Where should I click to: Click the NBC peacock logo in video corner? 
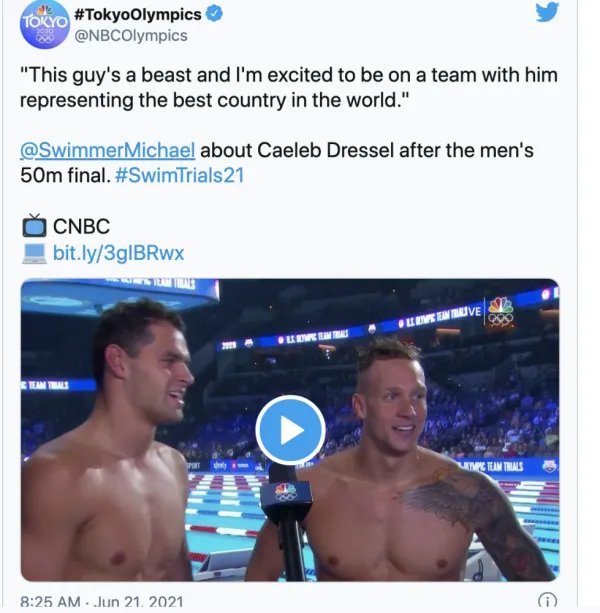(x=499, y=311)
